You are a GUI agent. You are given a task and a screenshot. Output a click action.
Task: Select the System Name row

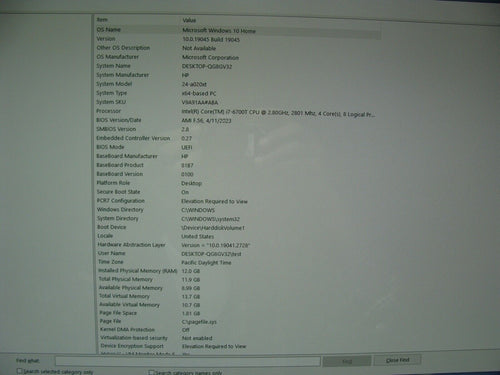[237, 66]
